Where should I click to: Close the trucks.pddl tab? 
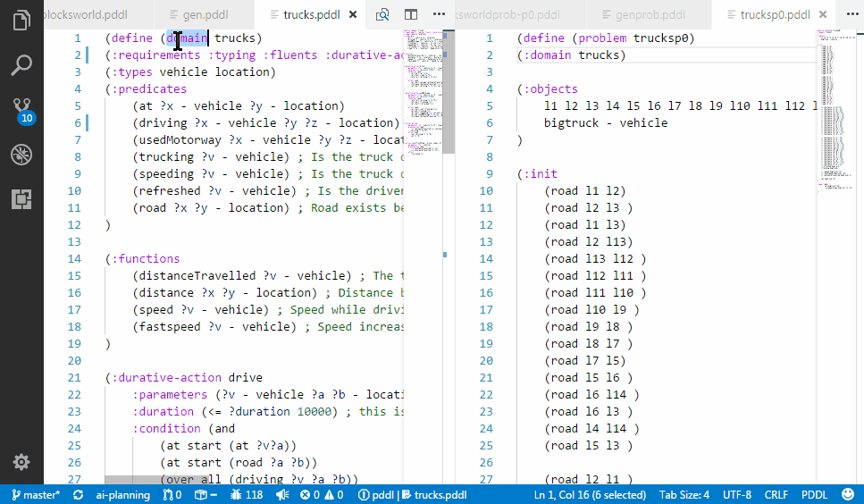(x=353, y=15)
